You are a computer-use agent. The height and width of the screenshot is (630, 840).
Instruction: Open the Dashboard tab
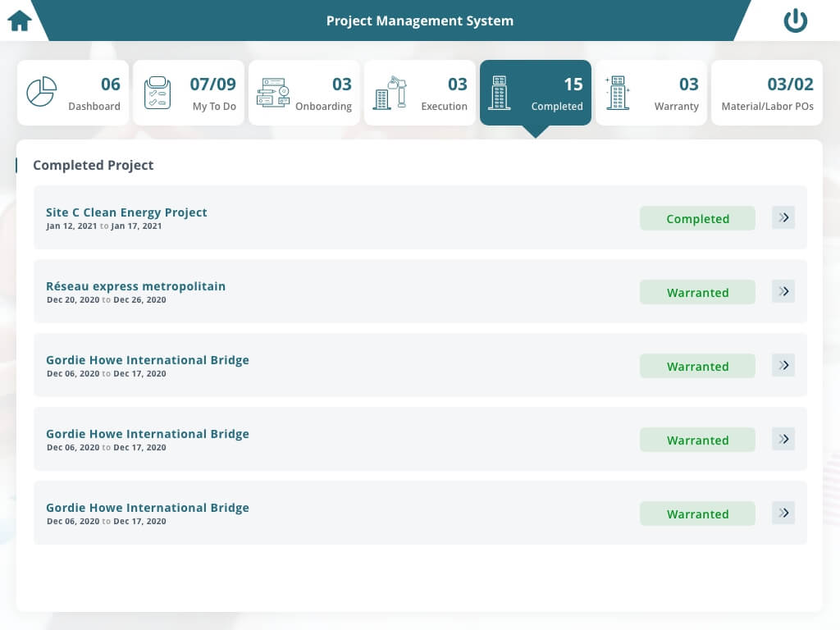pyautogui.click(x=73, y=93)
